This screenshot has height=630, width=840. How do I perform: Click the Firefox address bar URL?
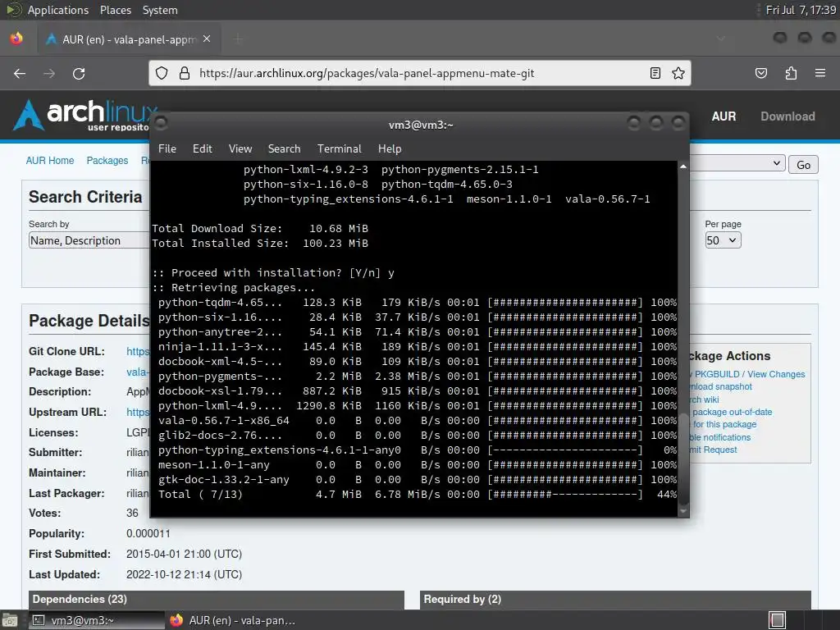pos(367,73)
